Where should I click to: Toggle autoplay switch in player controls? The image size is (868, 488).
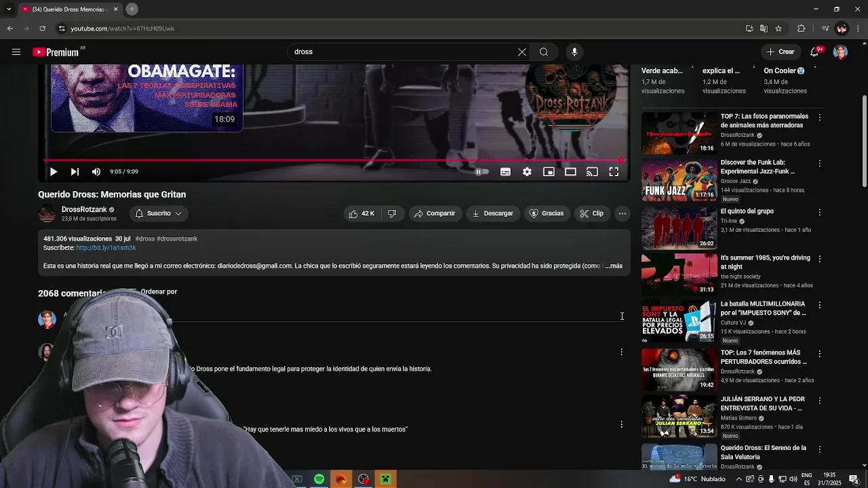click(481, 172)
